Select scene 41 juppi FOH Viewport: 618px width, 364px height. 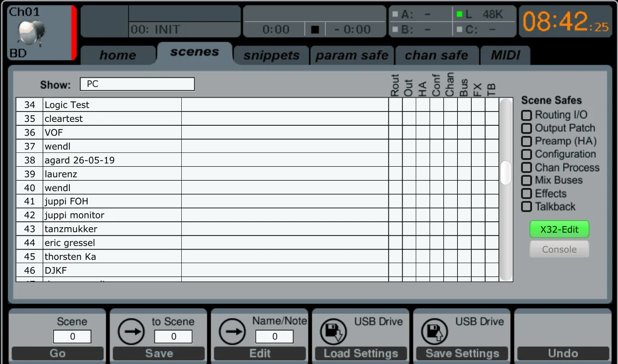257,201
